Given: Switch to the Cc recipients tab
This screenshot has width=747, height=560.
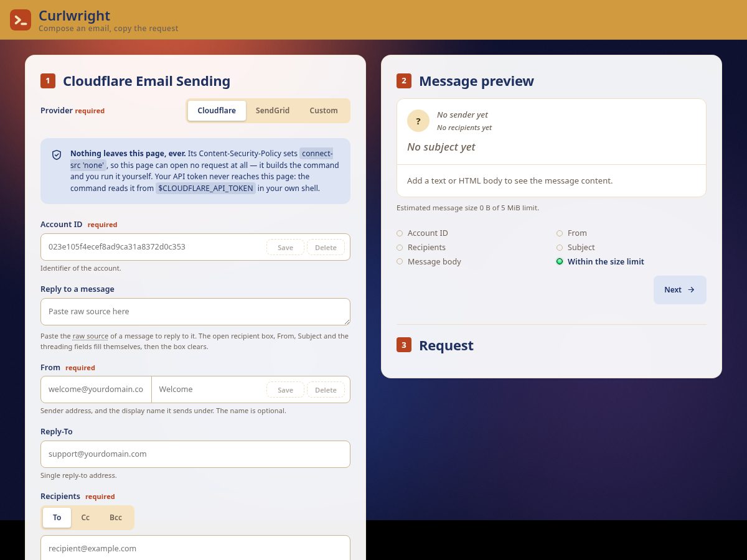Looking at the screenshot, I should [x=85, y=518].
